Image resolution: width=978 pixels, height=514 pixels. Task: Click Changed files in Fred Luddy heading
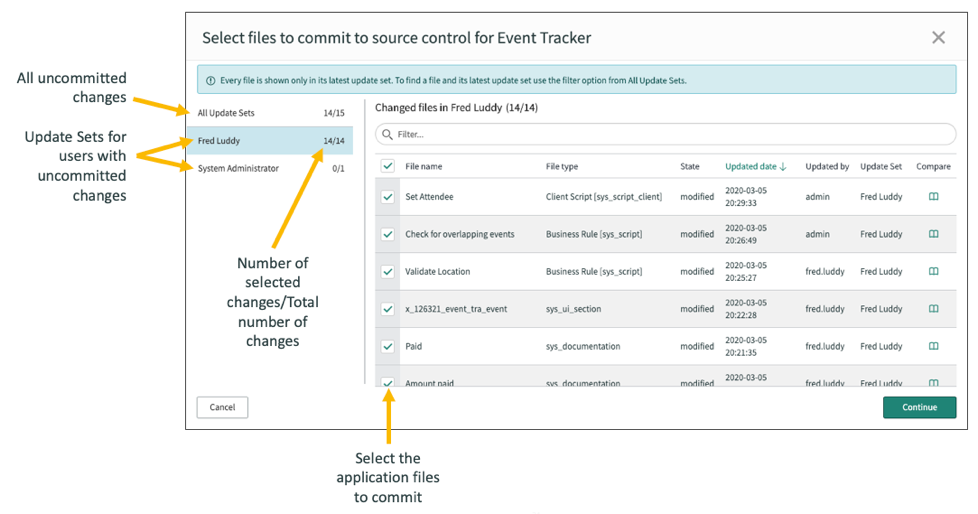coord(456,107)
